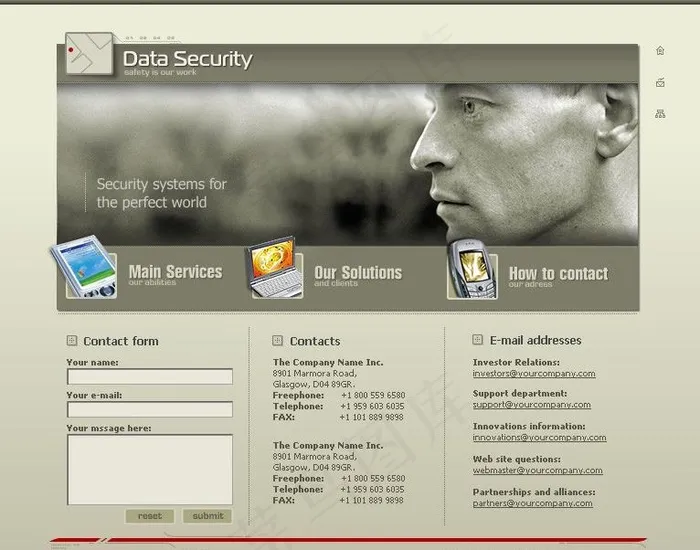This screenshot has width=700, height=550.
Task: Click the envelope logo icon
Action: point(89,54)
